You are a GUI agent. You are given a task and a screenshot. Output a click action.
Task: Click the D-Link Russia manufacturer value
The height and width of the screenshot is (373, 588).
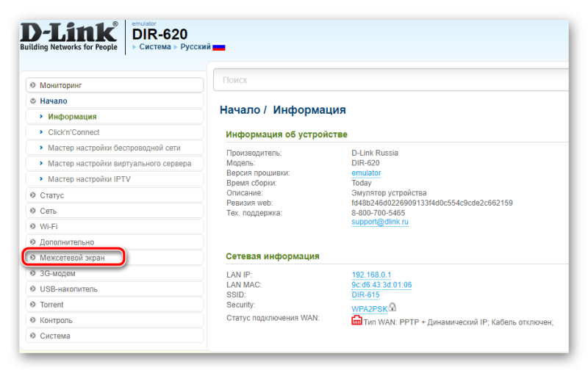click(375, 153)
